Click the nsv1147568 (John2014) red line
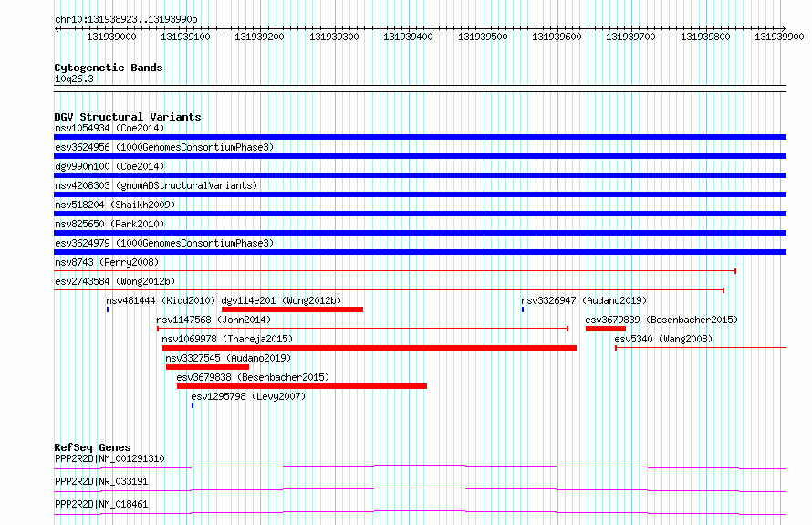Viewport: 812px width, 525px height. (x=362, y=329)
